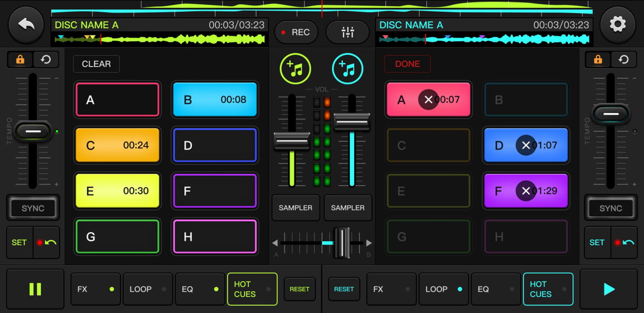Trigger left deck hot cue C at 00:24
The width and height of the screenshot is (644, 313).
pyautogui.click(x=117, y=145)
